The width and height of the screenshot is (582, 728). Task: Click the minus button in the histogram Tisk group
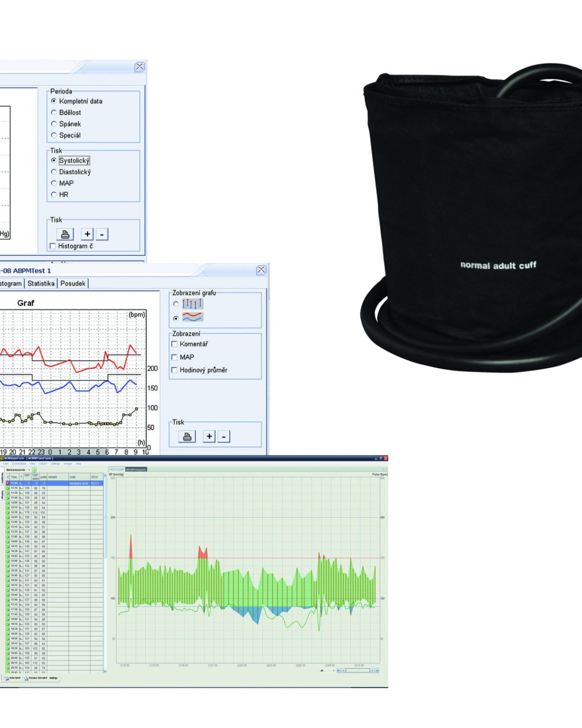click(102, 234)
